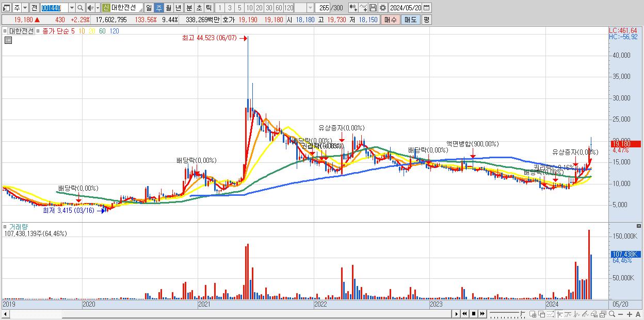Image resolution: width=644 pixels, height=320 pixels.
Task: Open the 주 market type dropdown arrow
Action: [x=25, y=8]
